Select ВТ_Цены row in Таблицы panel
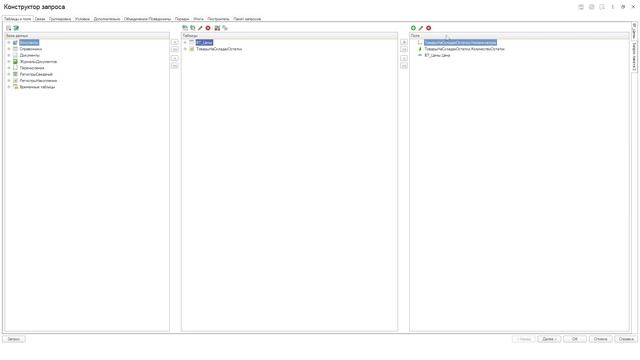 [204, 42]
